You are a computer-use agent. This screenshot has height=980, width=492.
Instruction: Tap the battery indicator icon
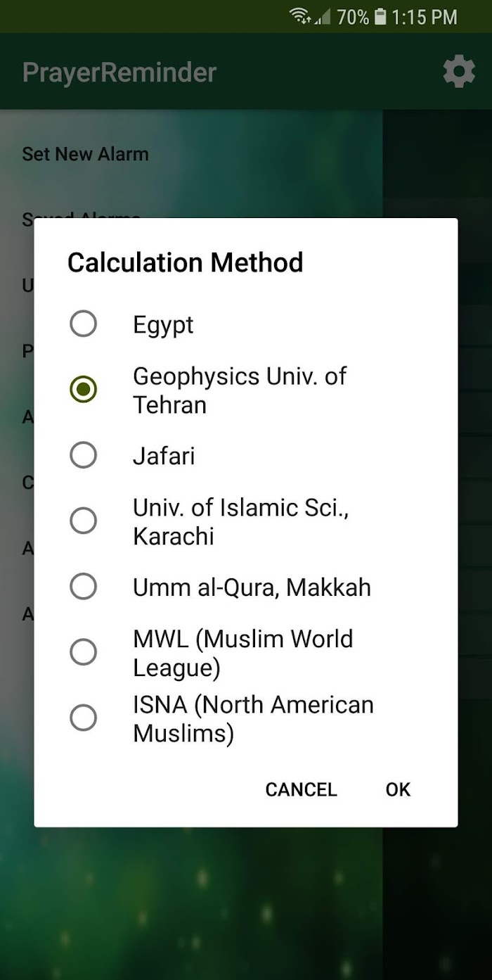[380, 16]
